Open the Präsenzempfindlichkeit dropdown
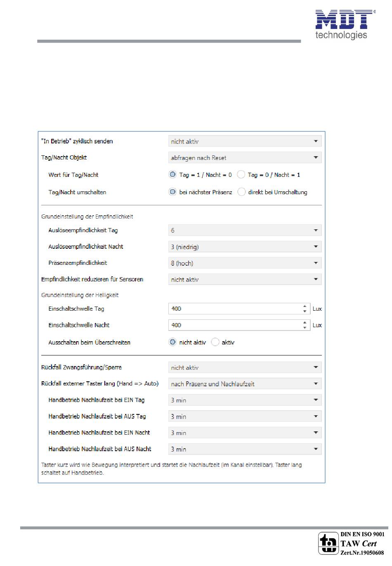 tap(245, 263)
